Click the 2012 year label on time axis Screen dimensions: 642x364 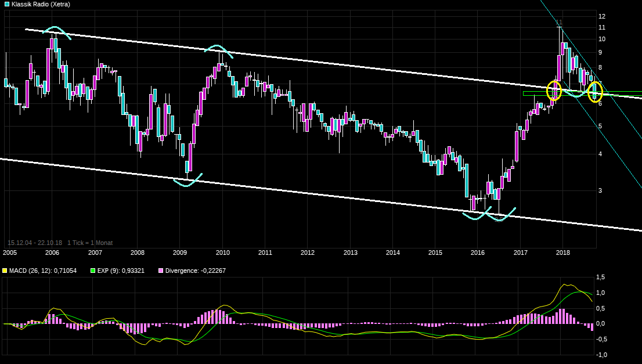[308, 253]
